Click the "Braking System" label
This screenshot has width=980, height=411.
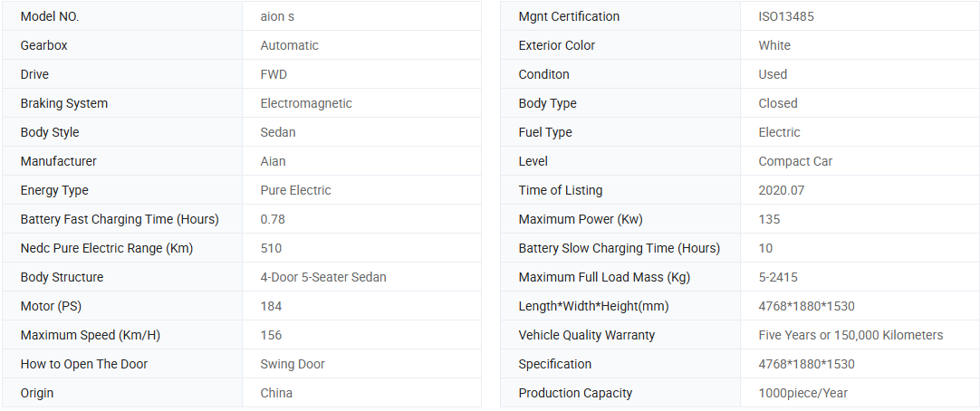coord(64,103)
